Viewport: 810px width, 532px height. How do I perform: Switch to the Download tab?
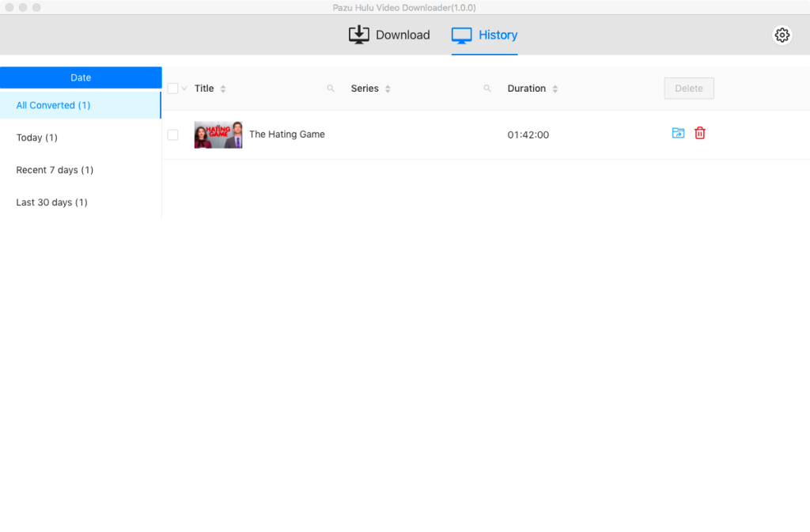tap(389, 35)
